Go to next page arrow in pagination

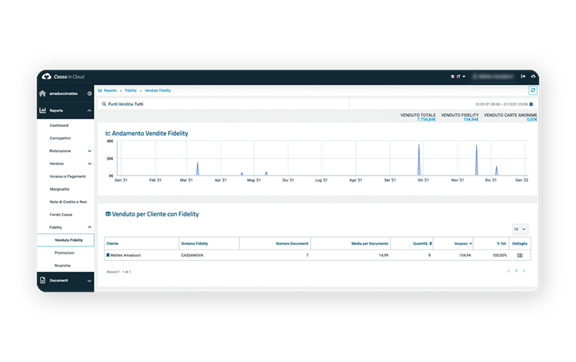(x=524, y=271)
